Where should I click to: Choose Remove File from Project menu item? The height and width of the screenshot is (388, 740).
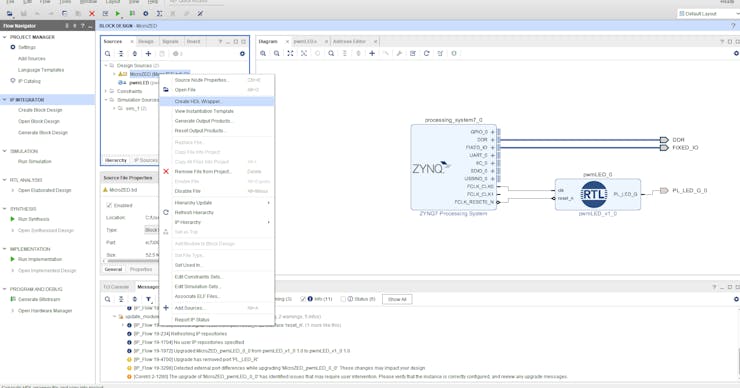[217, 171]
